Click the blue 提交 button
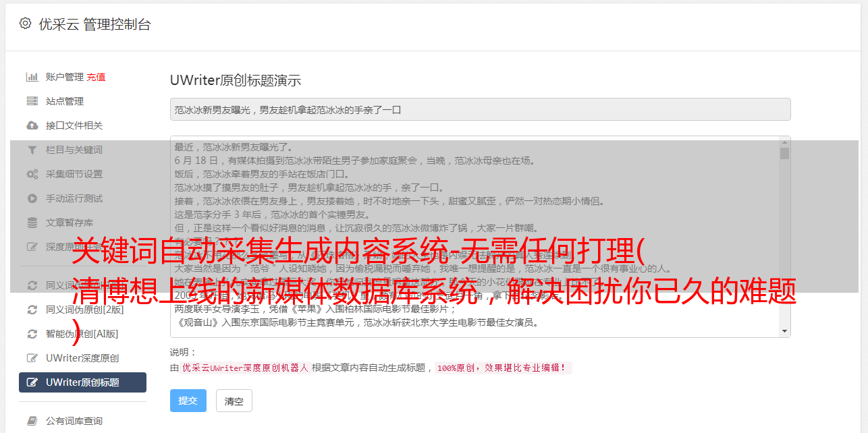The image size is (868, 433). (188, 401)
